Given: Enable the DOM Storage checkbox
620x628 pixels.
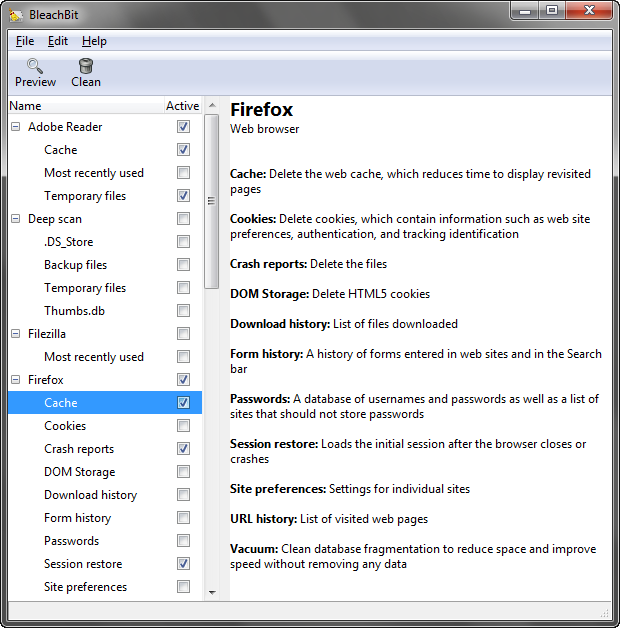Looking at the screenshot, I should pyautogui.click(x=183, y=472).
